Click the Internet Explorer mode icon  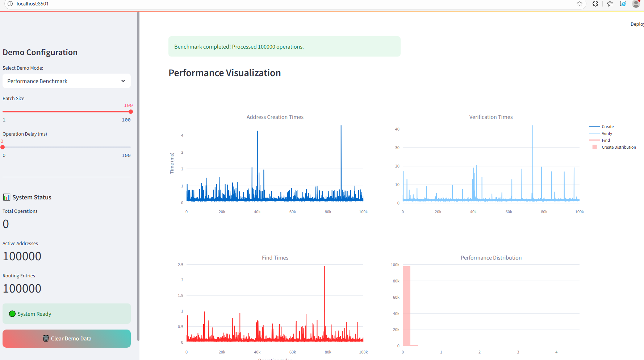click(623, 4)
